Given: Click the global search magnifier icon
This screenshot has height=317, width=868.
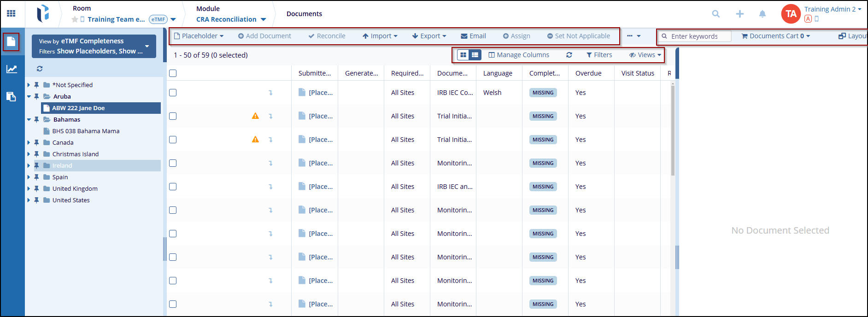Looking at the screenshot, I should point(716,14).
